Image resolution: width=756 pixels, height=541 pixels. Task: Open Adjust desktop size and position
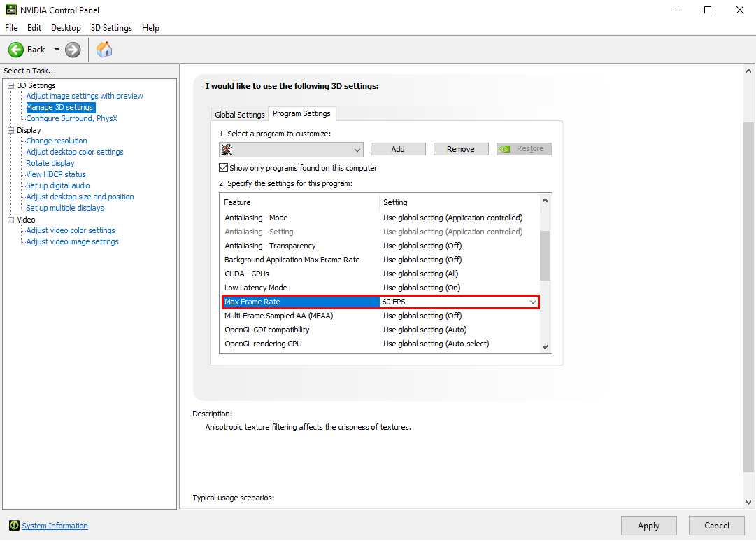(80, 197)
